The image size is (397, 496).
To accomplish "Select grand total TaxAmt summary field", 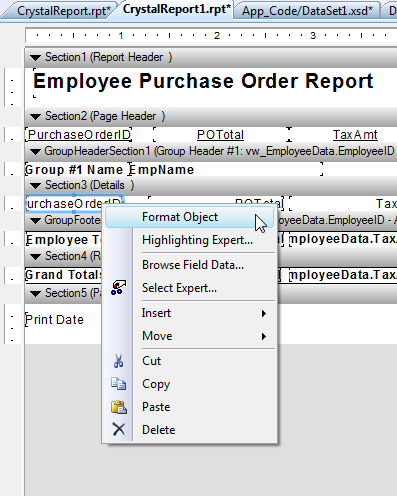I will pos(343,275).
